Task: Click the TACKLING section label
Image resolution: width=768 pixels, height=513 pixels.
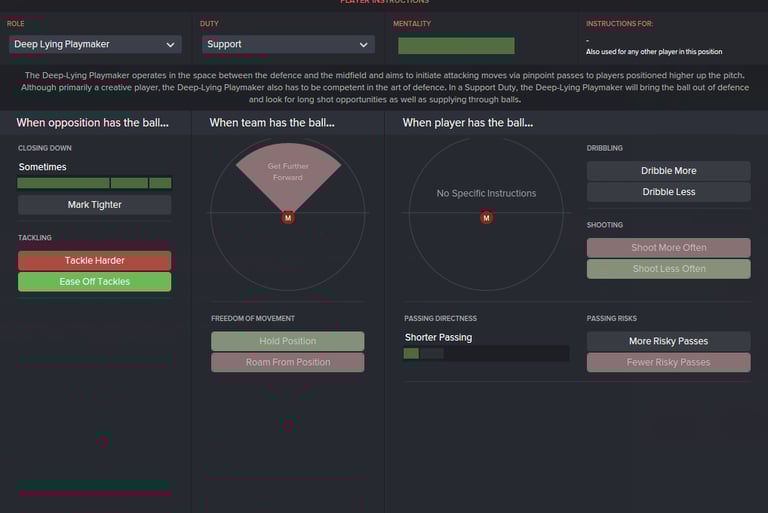Action: click(35, 238)
